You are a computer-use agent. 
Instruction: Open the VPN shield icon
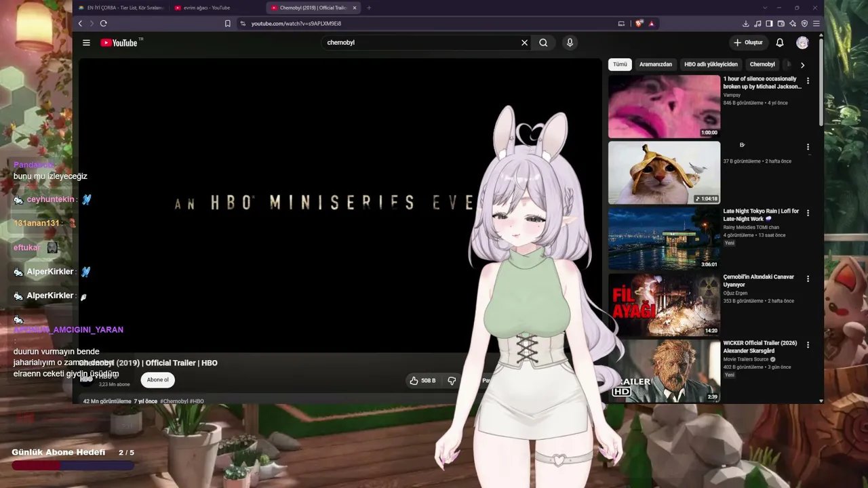pyautogui.click(x=804, y=24)
